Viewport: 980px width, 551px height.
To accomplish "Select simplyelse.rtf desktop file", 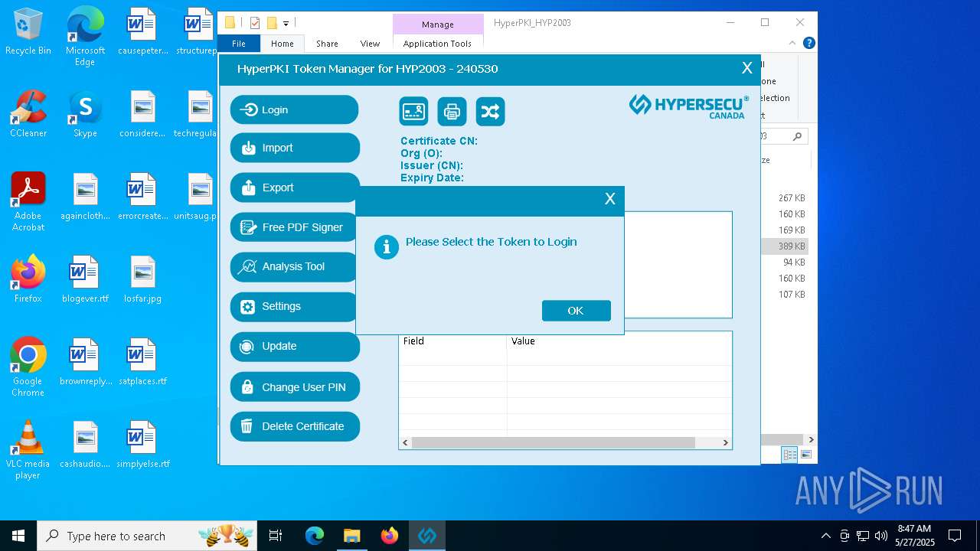I will point(142,445).
